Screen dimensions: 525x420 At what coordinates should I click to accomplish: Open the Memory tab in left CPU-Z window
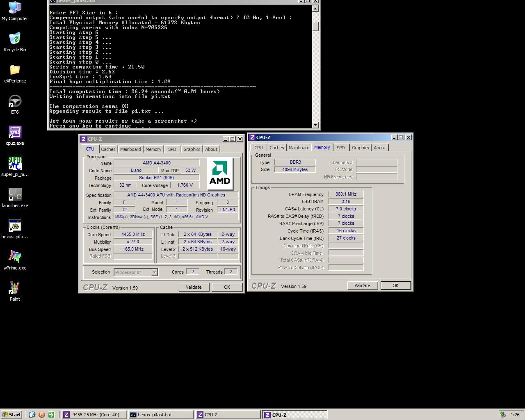tap(153, 149)
